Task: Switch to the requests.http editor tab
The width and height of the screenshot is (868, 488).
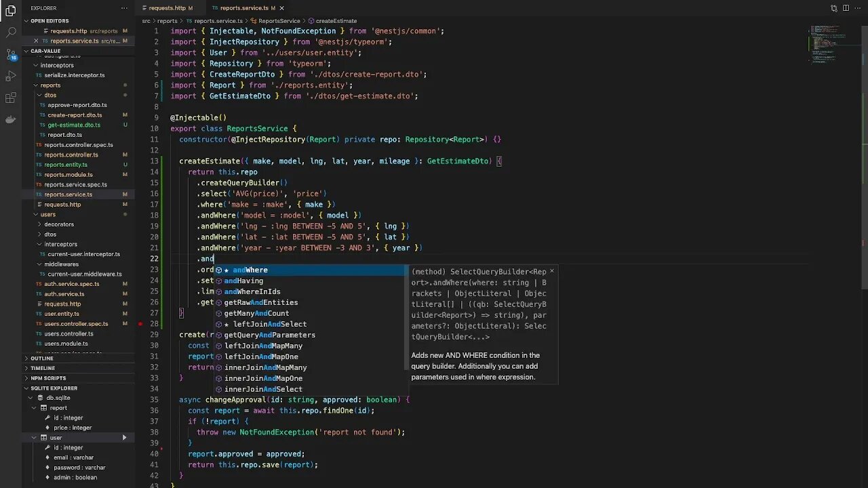Action: (x=167, y=8)
